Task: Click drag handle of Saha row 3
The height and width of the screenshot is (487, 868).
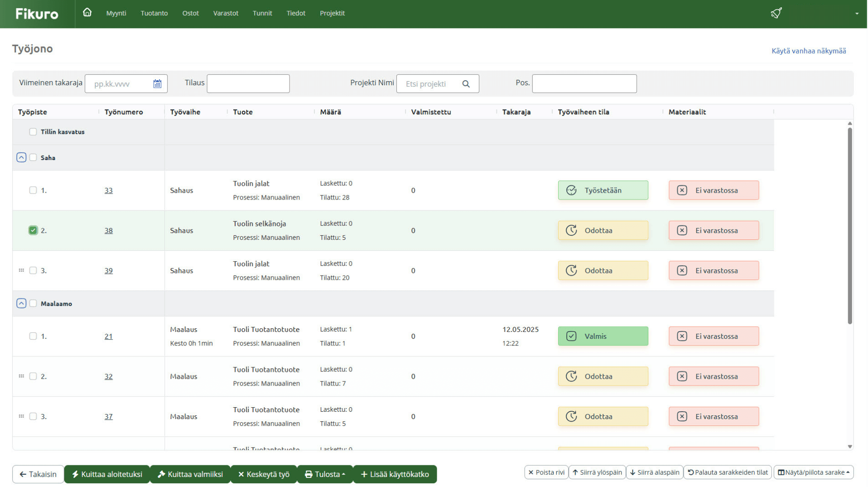Action: click(21, 270)
